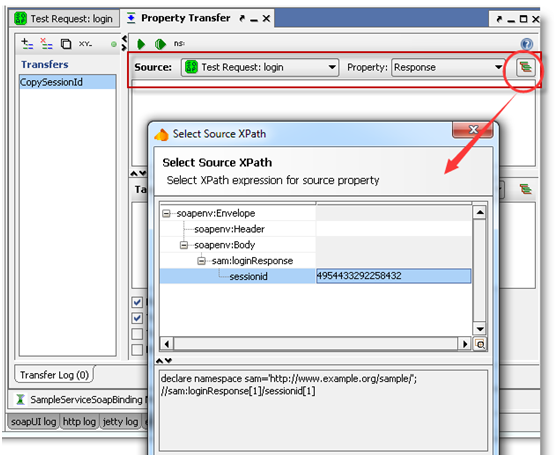Open the Source dropdown showing Test Request: login
Viewport: 558px width, 457px height.
click(259, 67)
